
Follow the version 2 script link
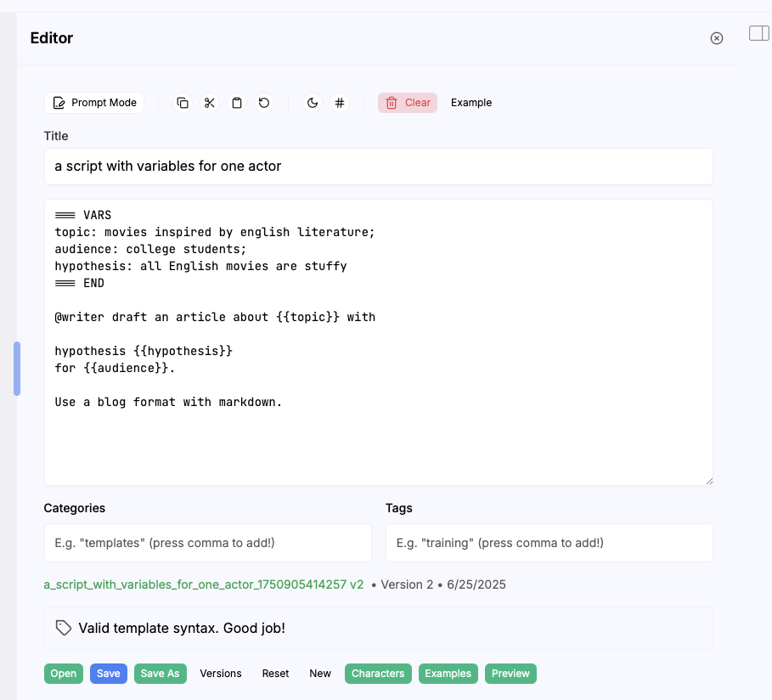click(203, 584)
